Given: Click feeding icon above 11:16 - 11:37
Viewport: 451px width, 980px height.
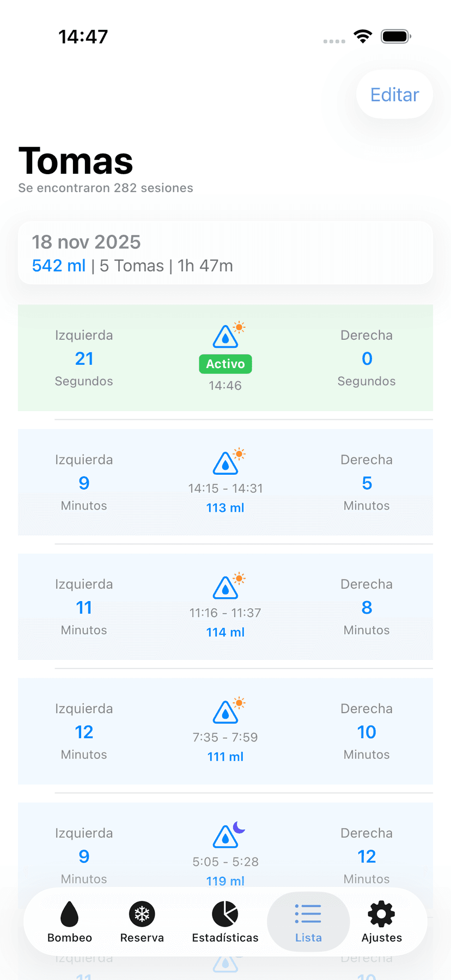Looking at the screenshot, I should (x=226, y=587).
